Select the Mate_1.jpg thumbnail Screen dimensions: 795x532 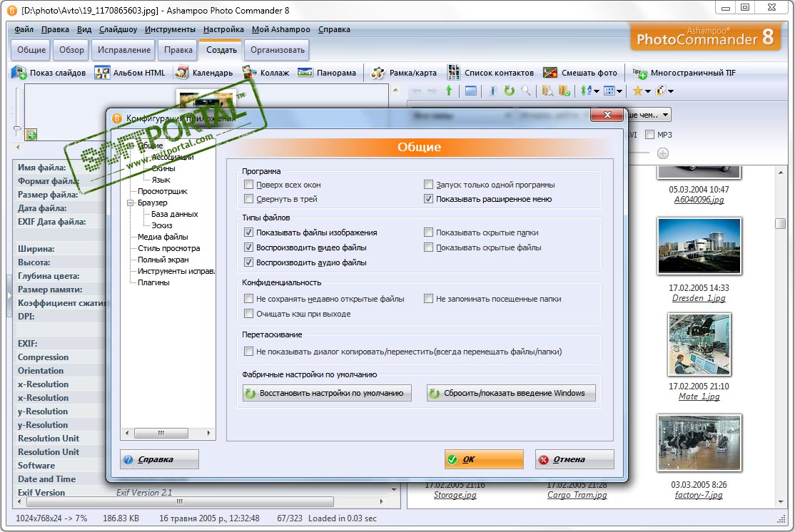[x=699, y=344]
